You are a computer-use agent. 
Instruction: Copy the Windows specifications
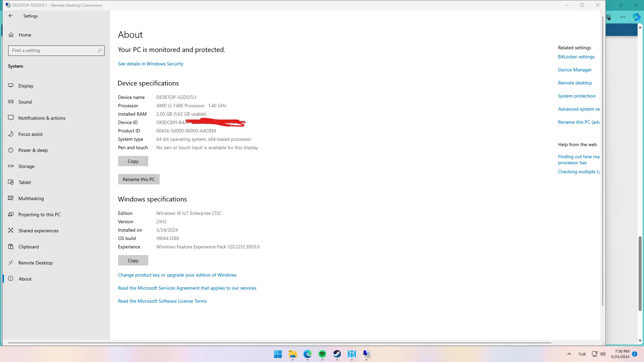coord(133,260)
